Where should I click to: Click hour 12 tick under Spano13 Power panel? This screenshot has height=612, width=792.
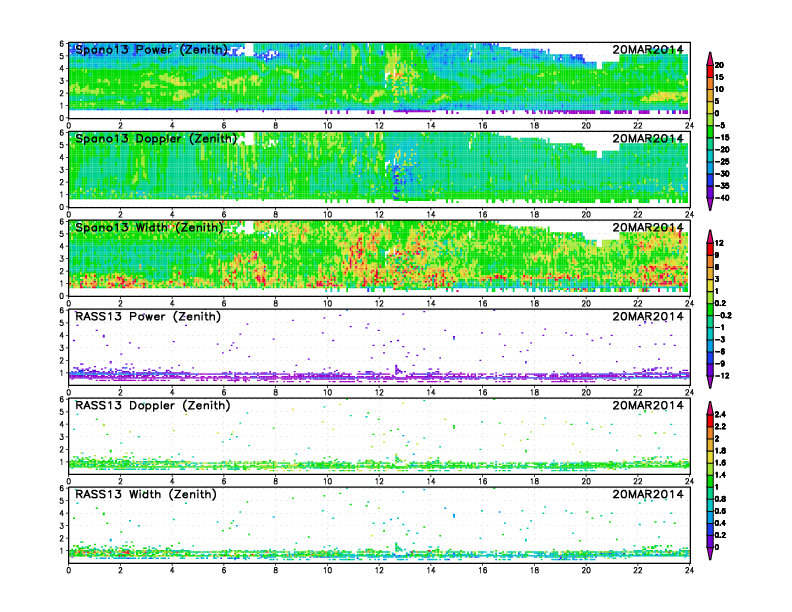tap(379, 126)
